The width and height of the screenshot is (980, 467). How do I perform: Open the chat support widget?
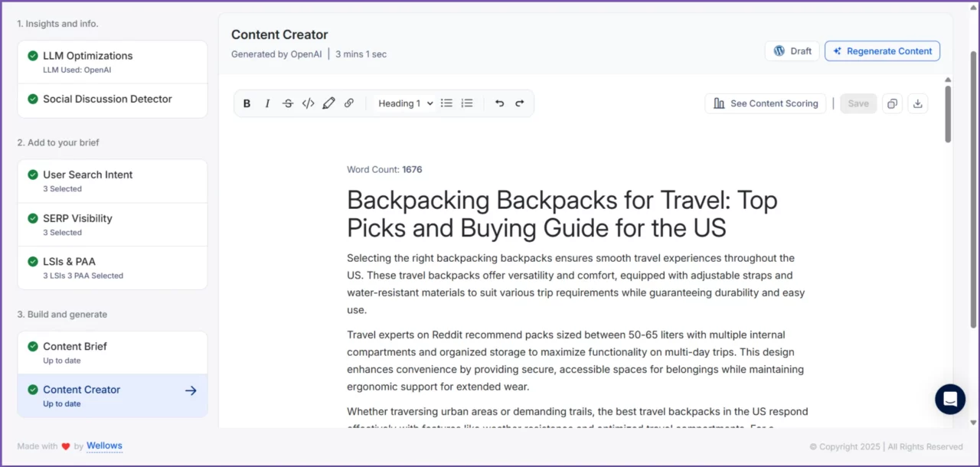[950, 399]
